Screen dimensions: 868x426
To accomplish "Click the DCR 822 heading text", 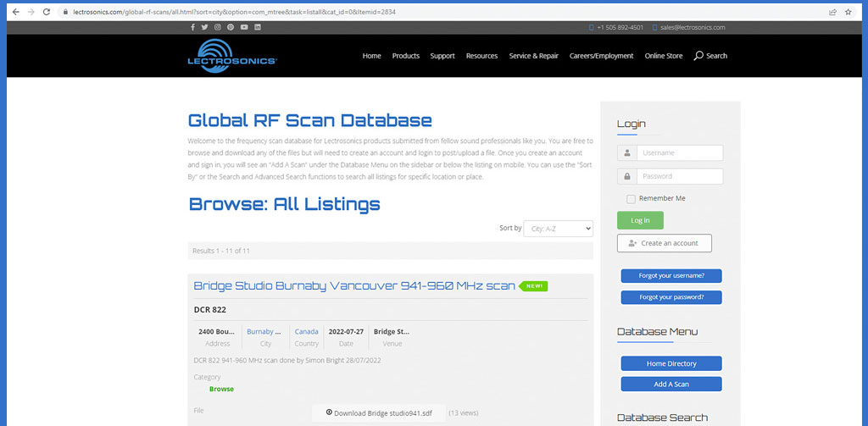I will [210, 310].
